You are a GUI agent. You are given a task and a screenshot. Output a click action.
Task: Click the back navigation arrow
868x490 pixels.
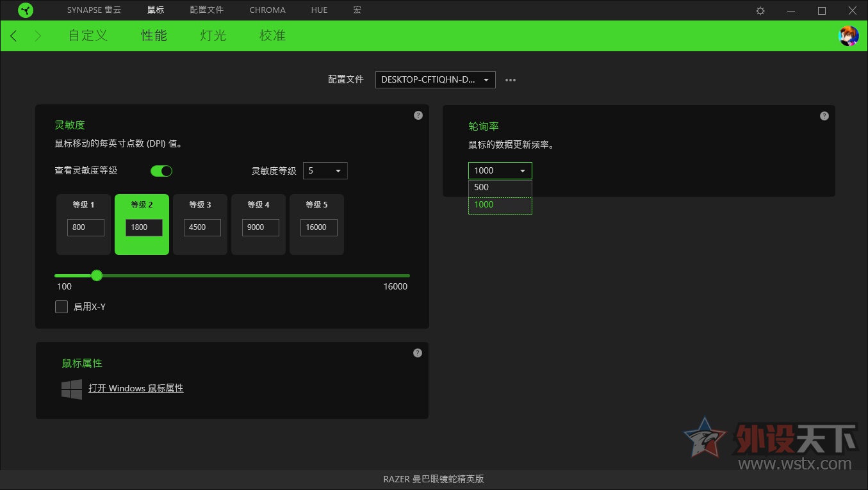coord(13,36)
